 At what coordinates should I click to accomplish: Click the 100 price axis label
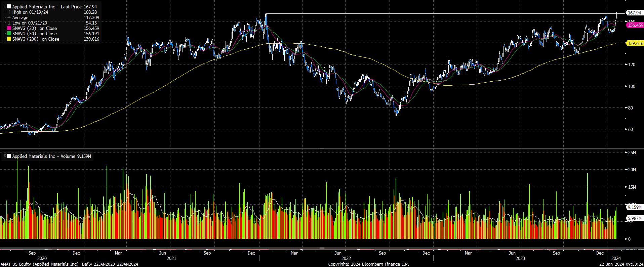pos(632,86)
